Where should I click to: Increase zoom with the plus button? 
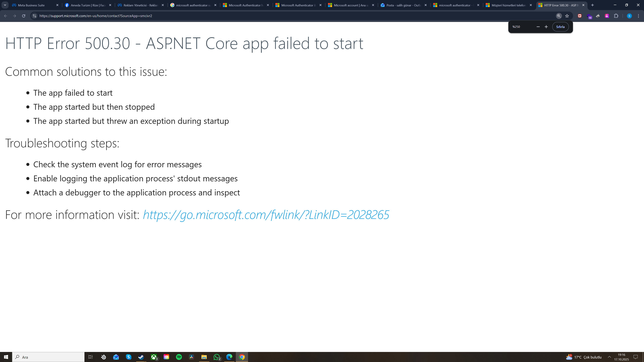tap(546, 27)
